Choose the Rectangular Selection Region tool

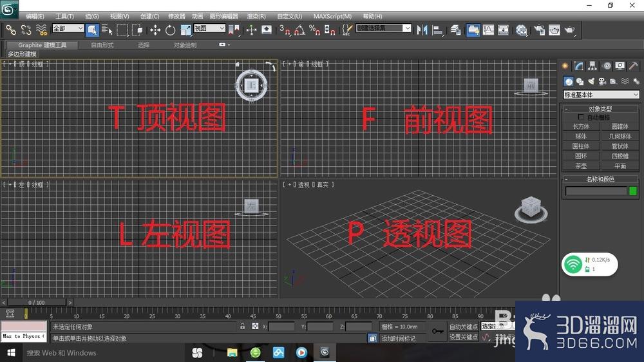click(x=122, y=30)
